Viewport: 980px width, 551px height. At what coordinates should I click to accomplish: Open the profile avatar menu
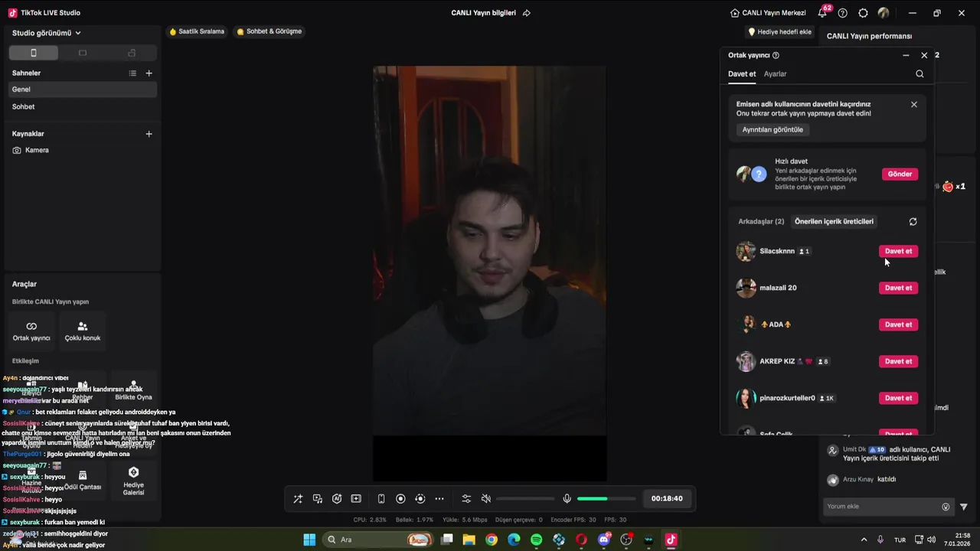tap(884, 13)
